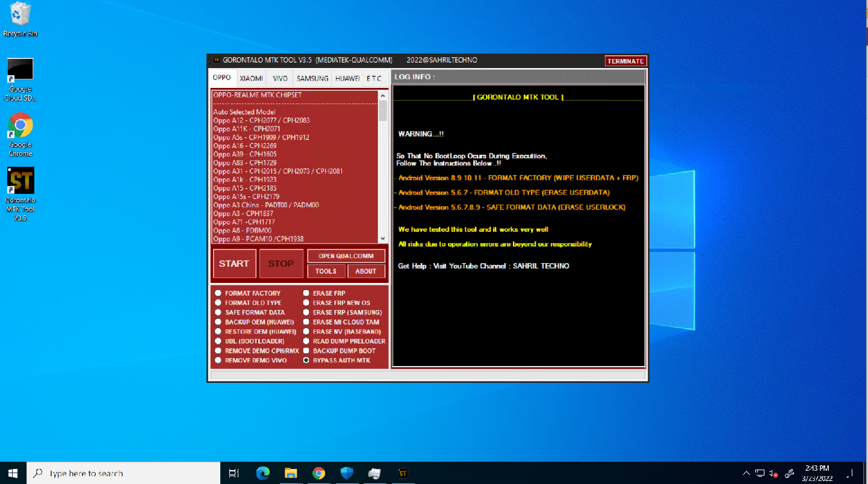Click the TERMINATE button

click(x=626, y=61)
